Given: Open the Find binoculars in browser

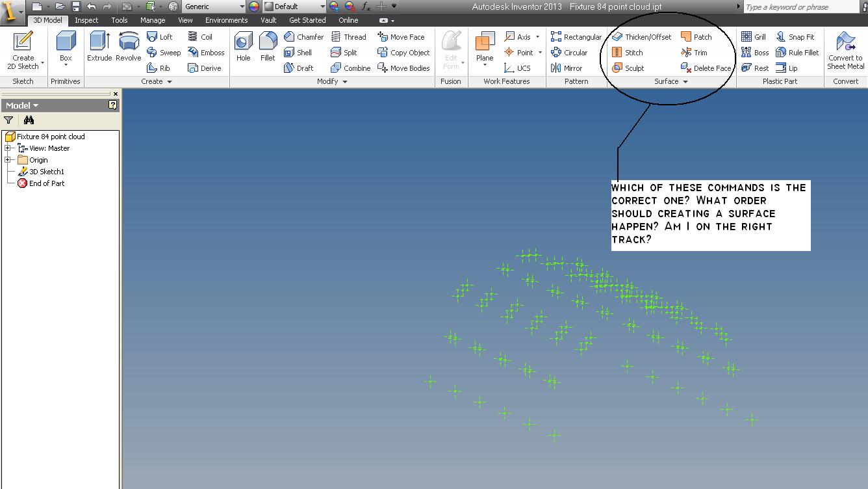Looking at the screenshot, I should [x=29, y=120].
